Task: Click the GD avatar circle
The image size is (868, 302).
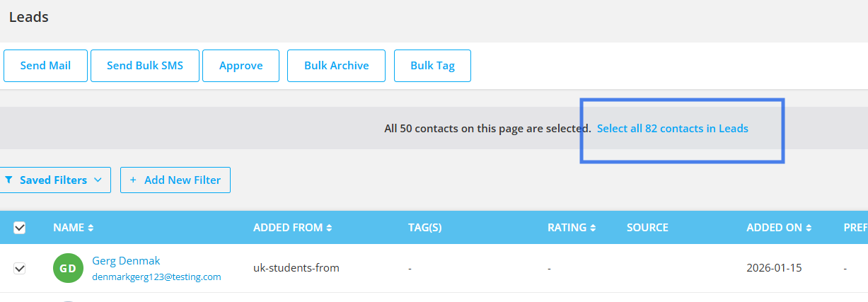Action: (x=68, y=269)
